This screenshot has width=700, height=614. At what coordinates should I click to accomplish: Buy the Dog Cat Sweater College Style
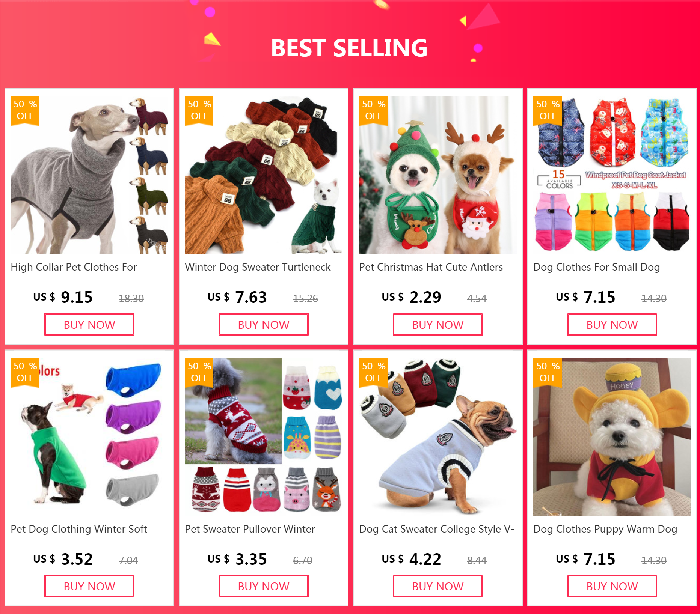tap(438, 586)
